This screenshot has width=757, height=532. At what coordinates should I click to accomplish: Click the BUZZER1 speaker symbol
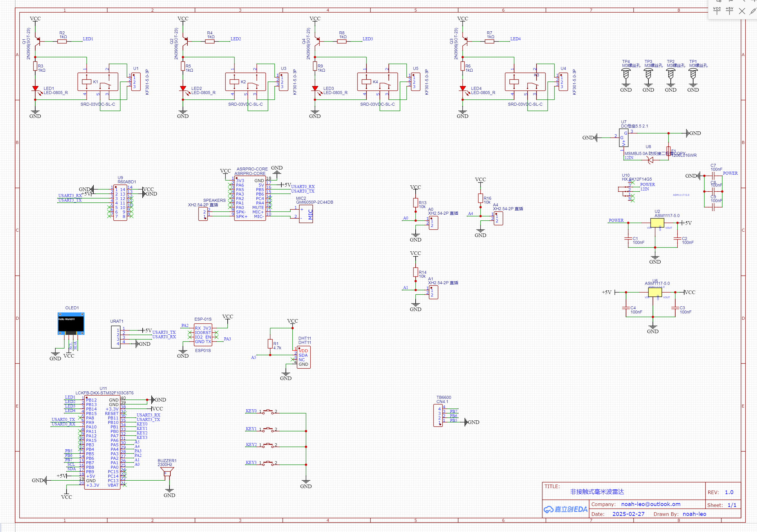pos(167,472)
